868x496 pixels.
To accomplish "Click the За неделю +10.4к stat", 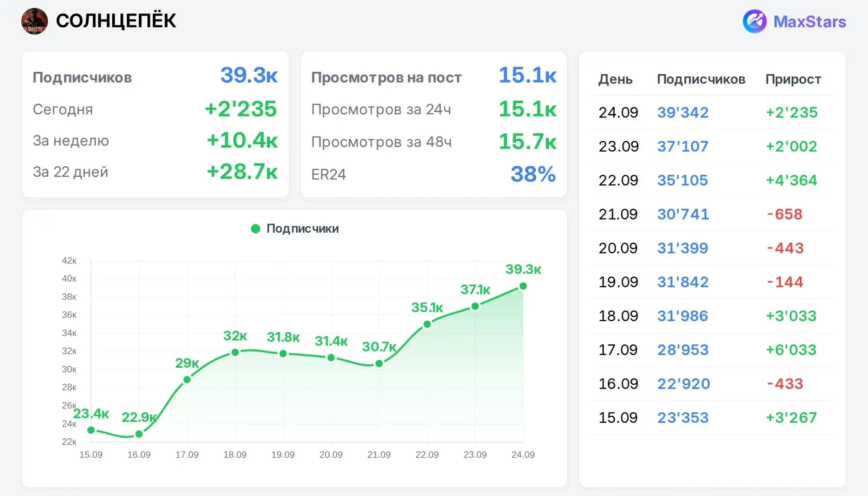I will point(155,140).
